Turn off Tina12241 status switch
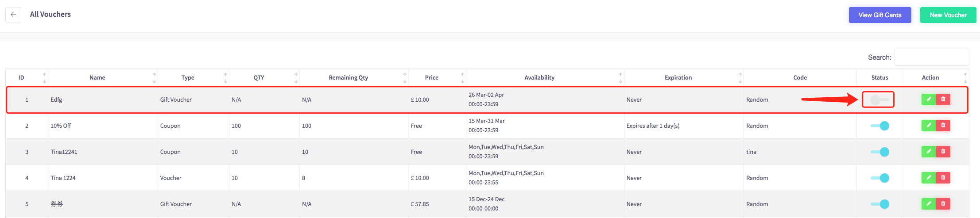This screenshot has width=980, height=218. pos(880,152)
